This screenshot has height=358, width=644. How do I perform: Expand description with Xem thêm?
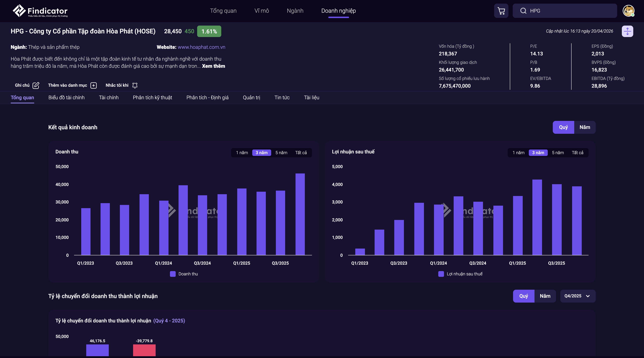(213, 66)
